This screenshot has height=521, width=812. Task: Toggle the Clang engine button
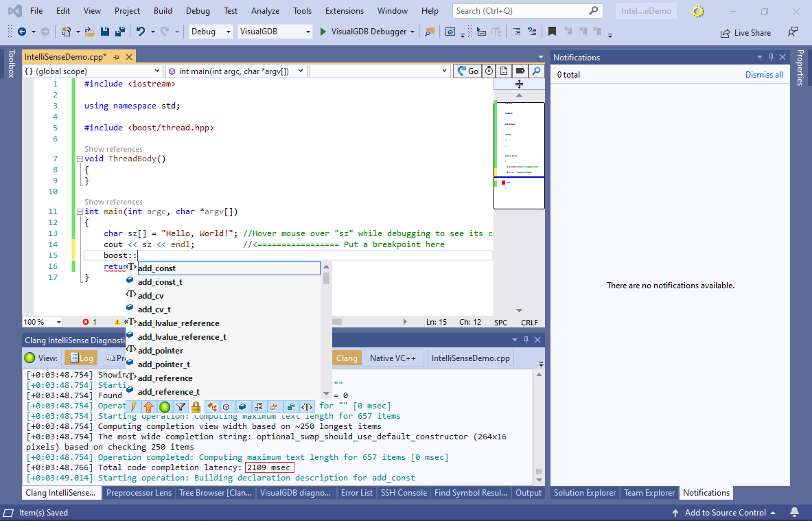[x=347, y=358]
